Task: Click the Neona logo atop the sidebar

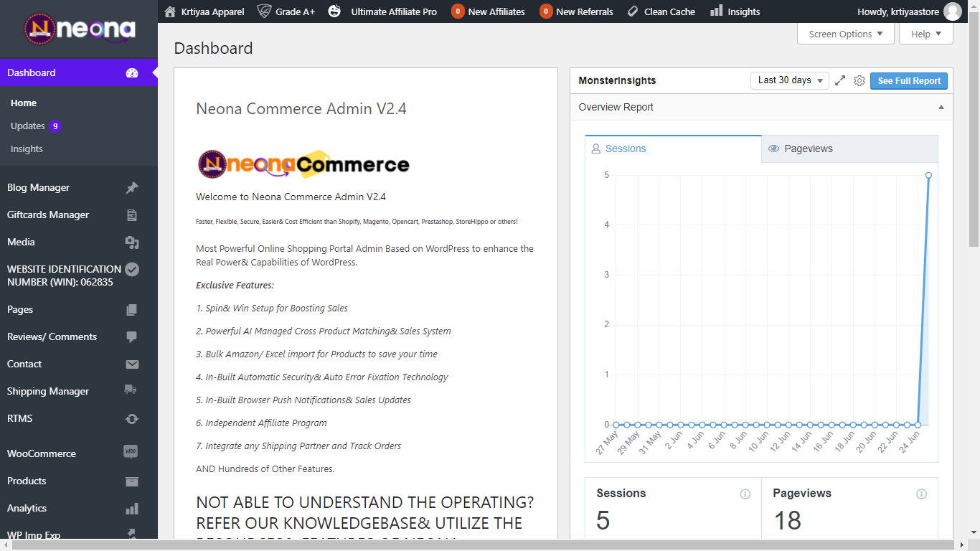Action: [x=79, y=29]
